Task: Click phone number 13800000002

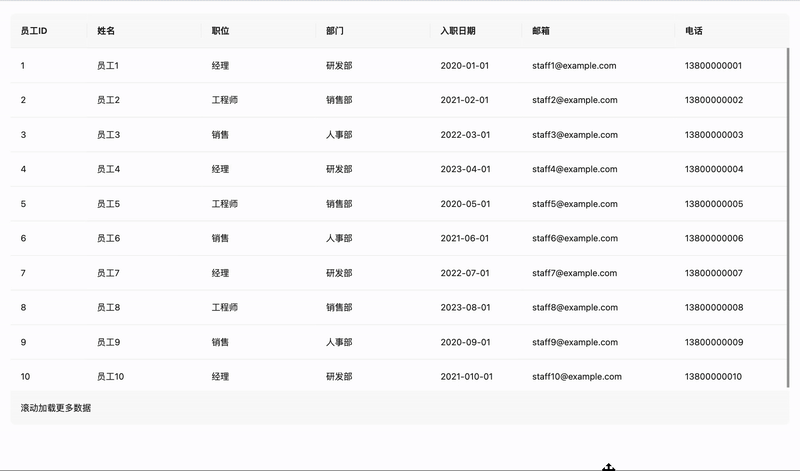Action: [714, 100]
